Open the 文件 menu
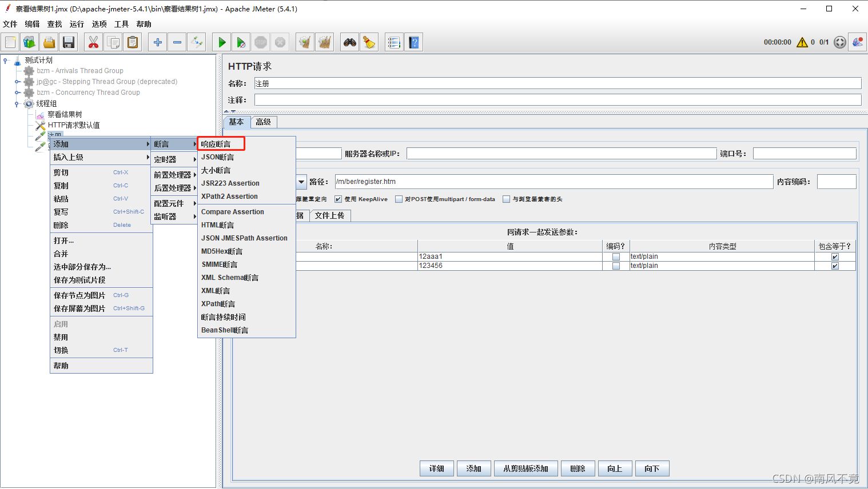 click(10, 24)
